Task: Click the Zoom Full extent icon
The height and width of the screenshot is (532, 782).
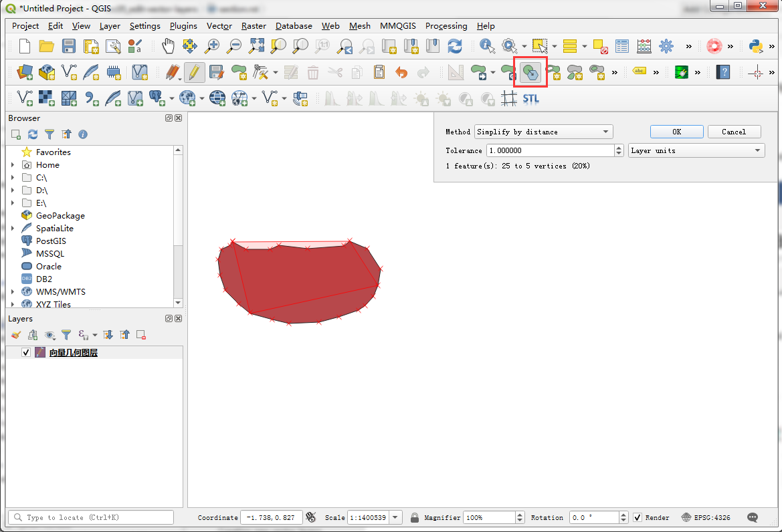Action: [256, 46]
